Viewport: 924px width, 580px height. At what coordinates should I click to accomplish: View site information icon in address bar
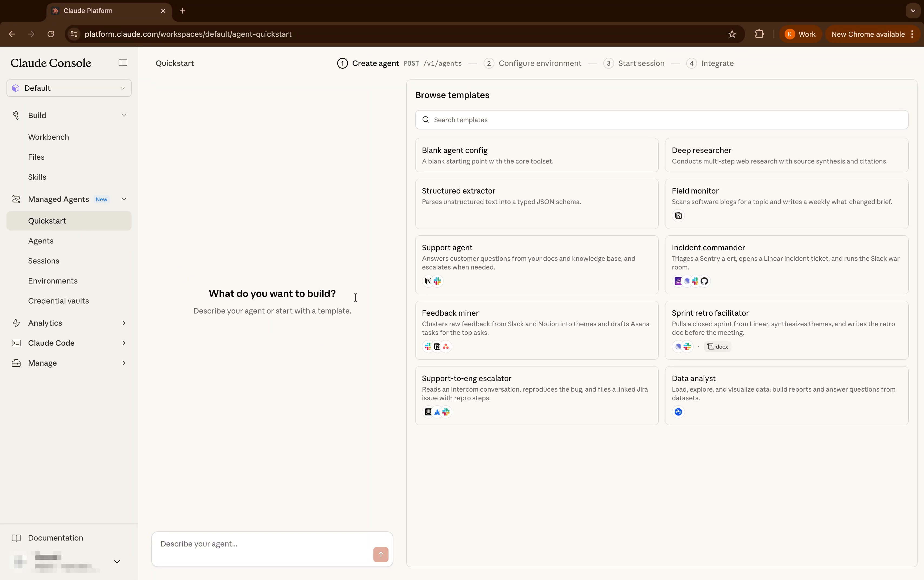pos(74,34)
